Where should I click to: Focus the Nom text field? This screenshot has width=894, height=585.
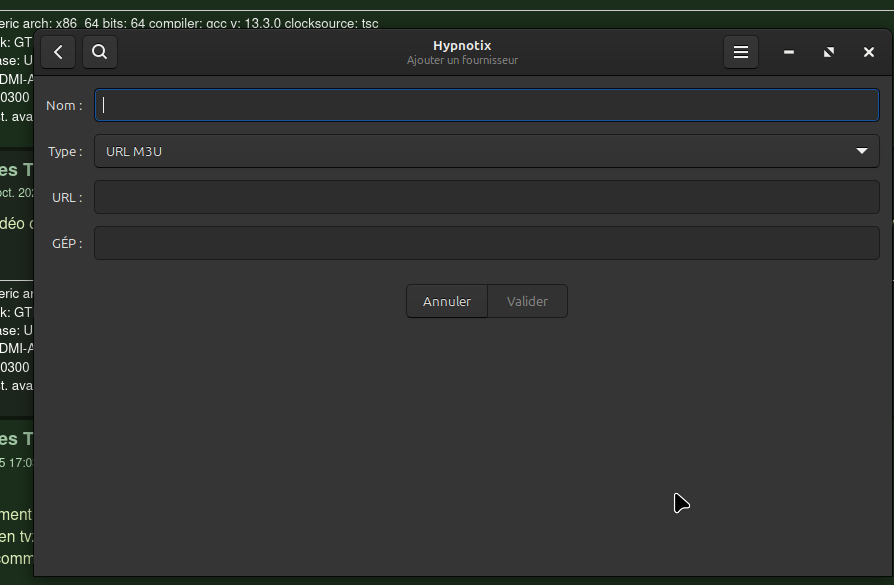coord(486,105)
